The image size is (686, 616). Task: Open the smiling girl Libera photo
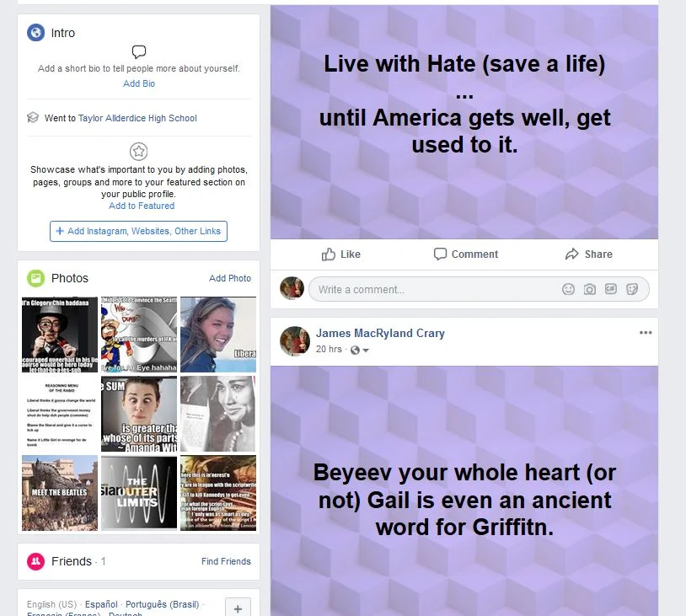[218, 335]
